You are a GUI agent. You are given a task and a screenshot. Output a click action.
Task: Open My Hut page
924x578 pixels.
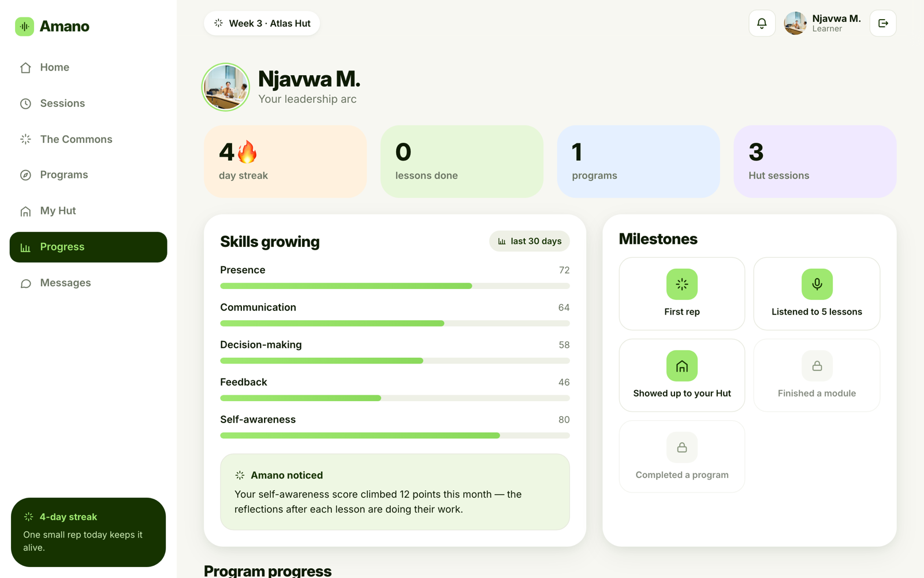click(88, 211)
